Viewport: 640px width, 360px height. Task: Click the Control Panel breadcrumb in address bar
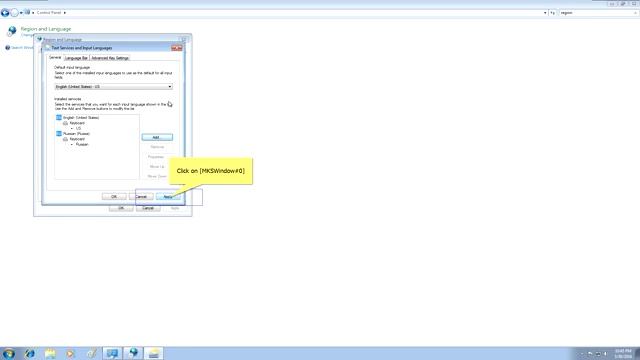click(49, 13)
